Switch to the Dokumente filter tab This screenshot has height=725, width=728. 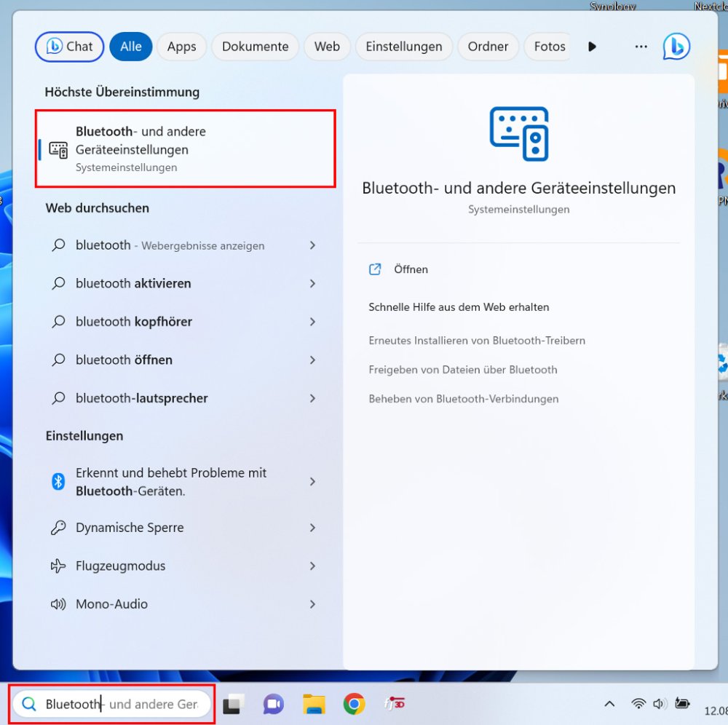255,47
